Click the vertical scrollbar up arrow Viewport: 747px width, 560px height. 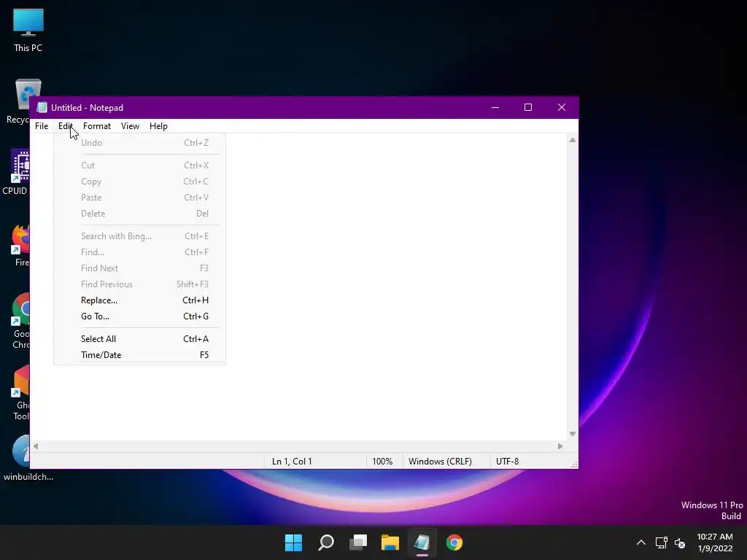573,140
